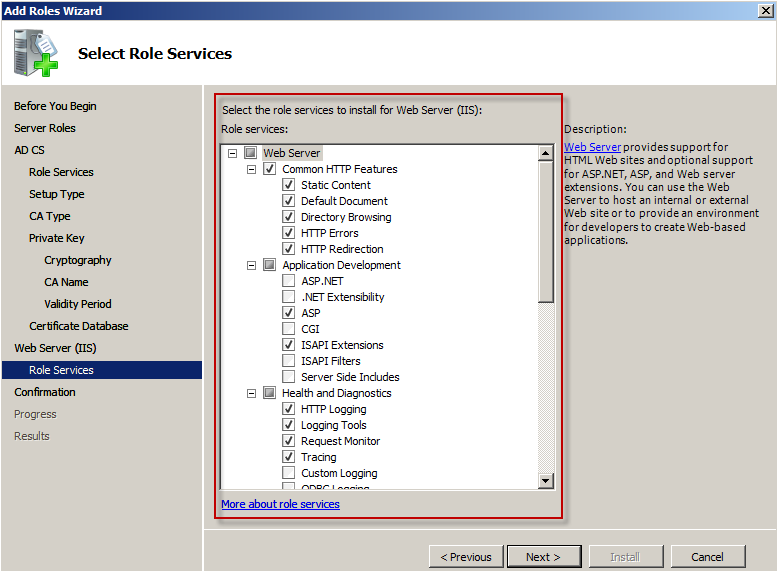Click the Web Server description link
The width and height of the screenshot is (777, 571).
tap(592, 147)
